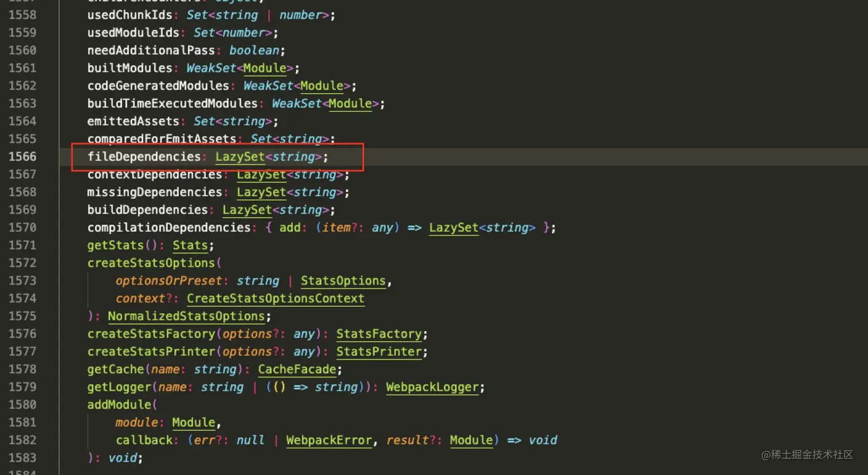The width and height of the screenshot is (868, 475).
Task: Click the createStatsPrinter method name
Action: (x=151, y=352)
